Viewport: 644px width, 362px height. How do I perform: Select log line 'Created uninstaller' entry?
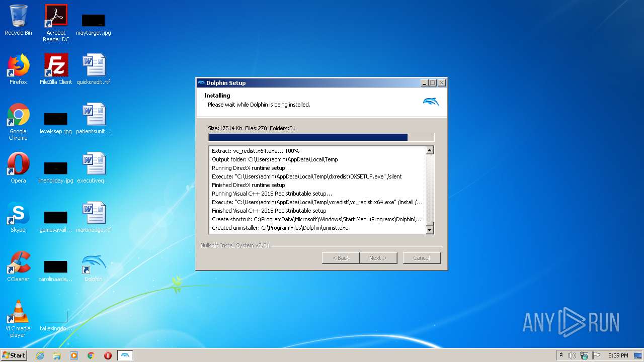click(280, 228)
